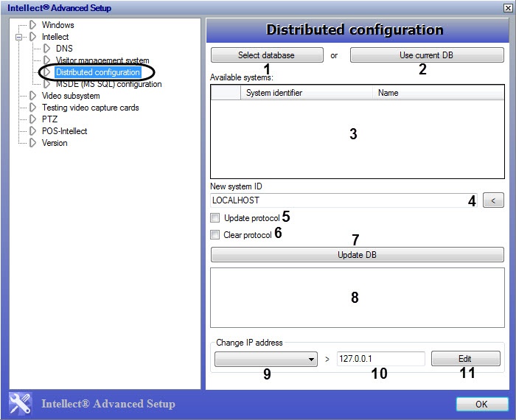Open the Version tree item
516x420 pixels.
pyautogui.click(x=55, y=143)
